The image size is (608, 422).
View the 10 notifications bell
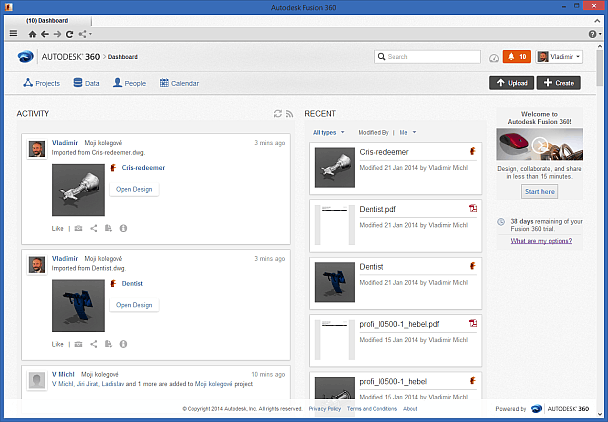point(516,57)
